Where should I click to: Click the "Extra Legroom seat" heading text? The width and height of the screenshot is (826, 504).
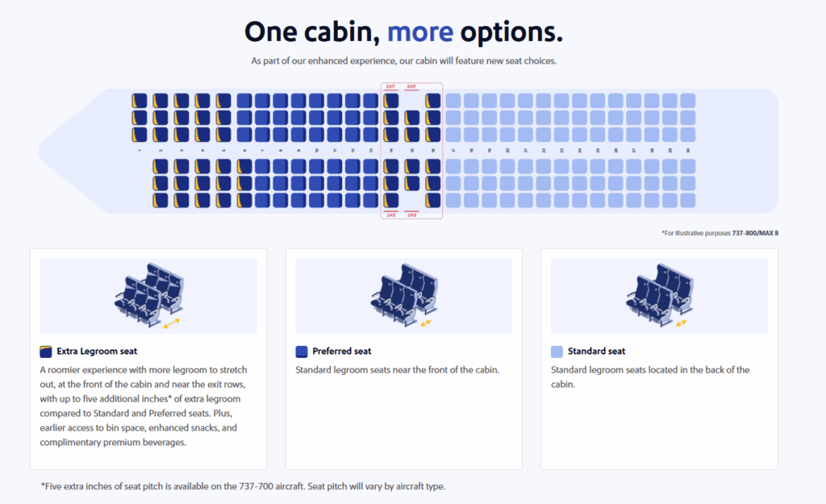click(97, 352)
